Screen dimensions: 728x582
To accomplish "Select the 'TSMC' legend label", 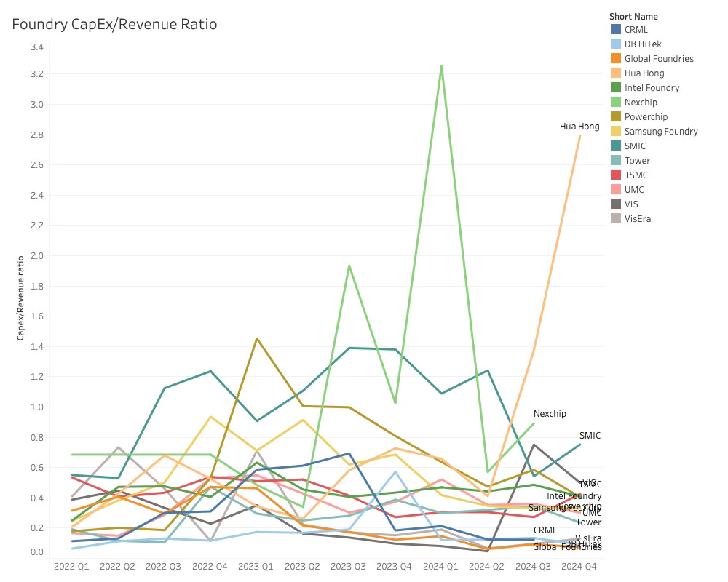I will point(636,175).
